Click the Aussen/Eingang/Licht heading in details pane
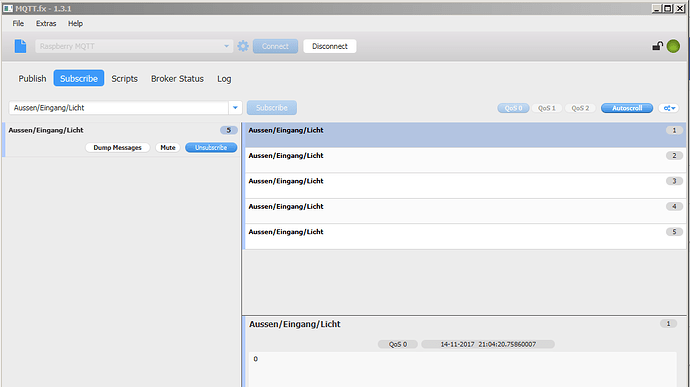690x387 pixels. click(295, 324)
